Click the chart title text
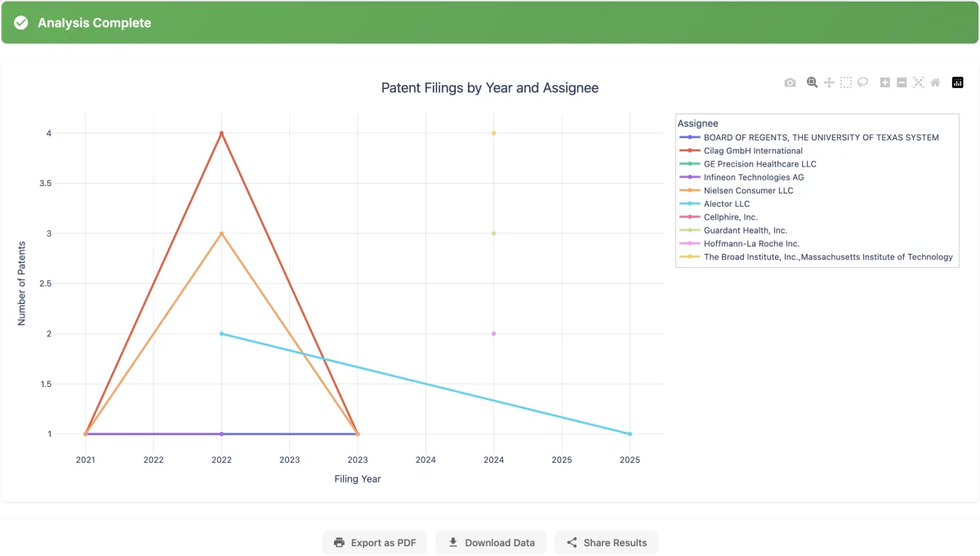 490,87
